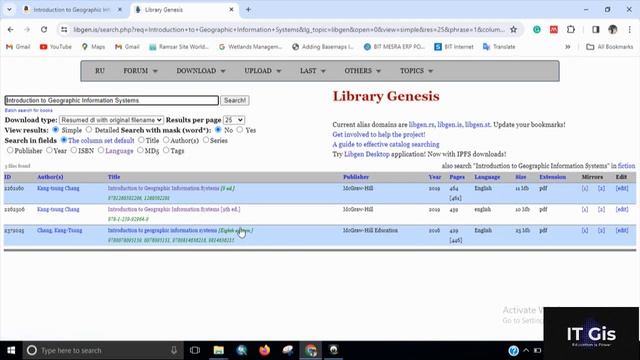Search in the Series field only
640x360 pixels.
click(206, 140)
